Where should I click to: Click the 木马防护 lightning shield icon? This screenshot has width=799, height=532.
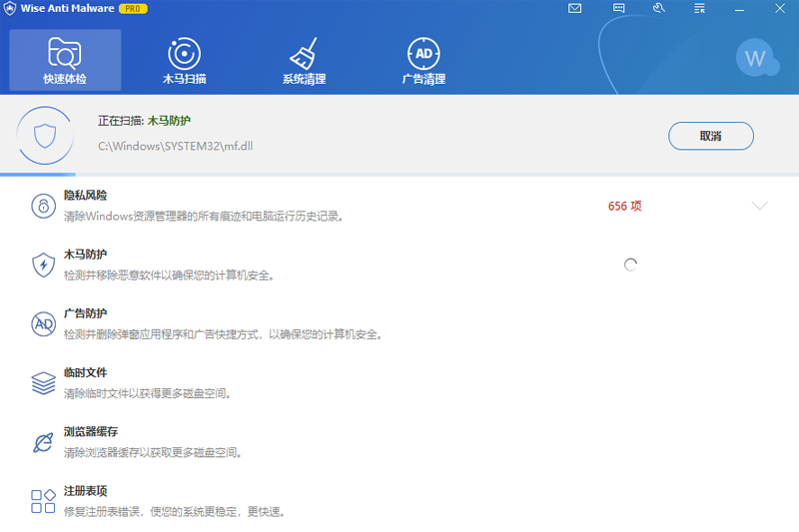43,266
